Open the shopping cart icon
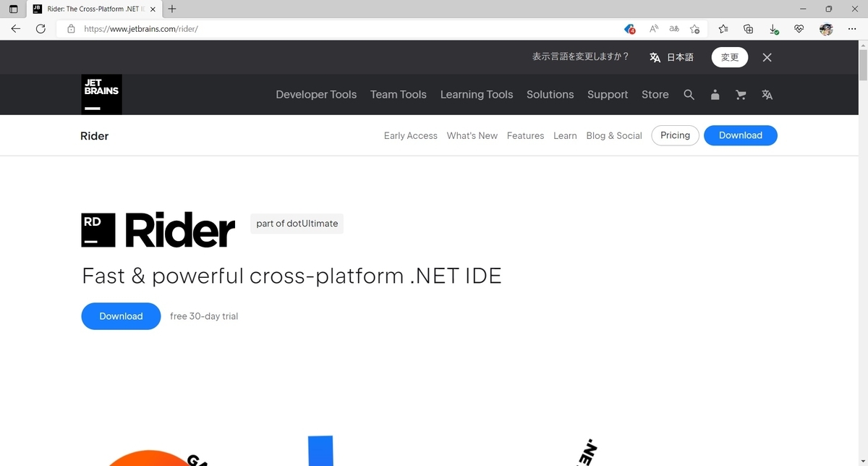 click(741, 94)
